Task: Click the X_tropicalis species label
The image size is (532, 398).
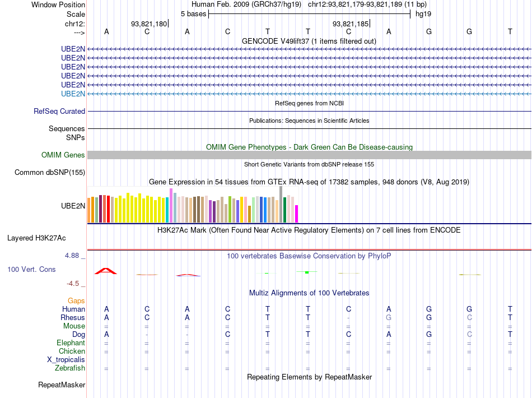Action: click(x=66, y=360)
